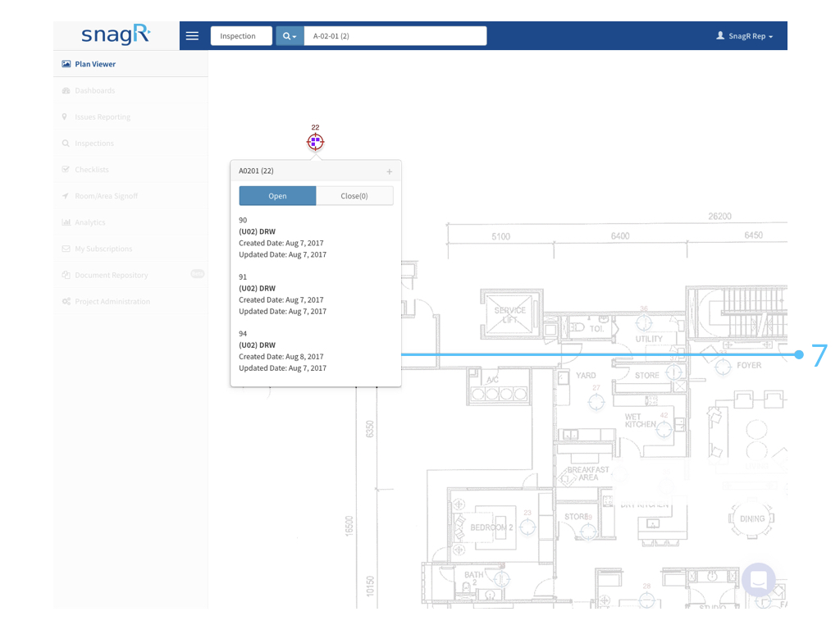
Task: Click the A0201 (22) popup title
Action: point(256,171)
